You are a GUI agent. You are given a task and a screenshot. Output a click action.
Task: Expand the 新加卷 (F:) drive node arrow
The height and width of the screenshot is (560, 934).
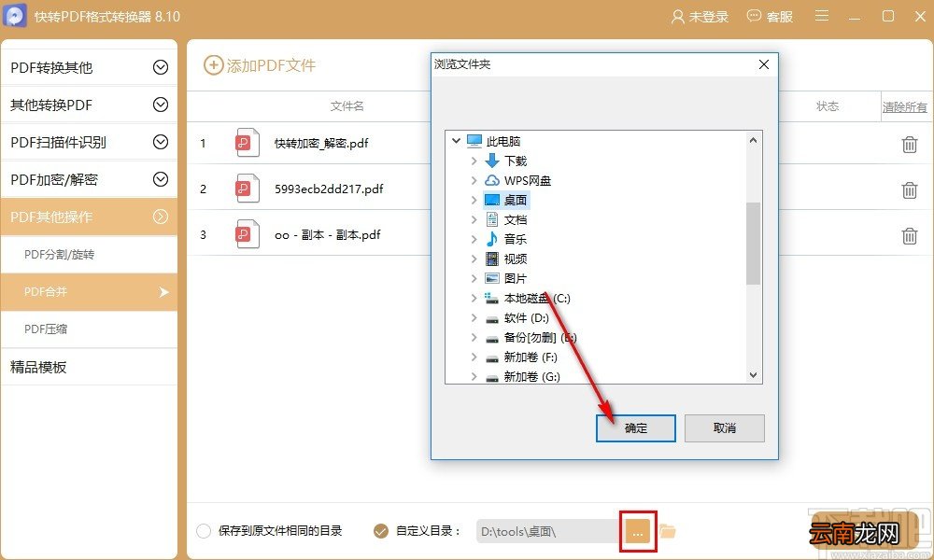click(x=474, y=357)
